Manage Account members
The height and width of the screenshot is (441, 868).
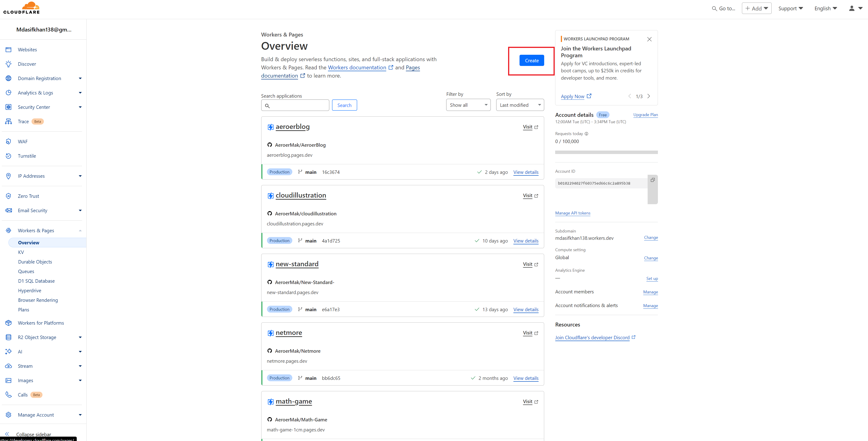(650, 292)
